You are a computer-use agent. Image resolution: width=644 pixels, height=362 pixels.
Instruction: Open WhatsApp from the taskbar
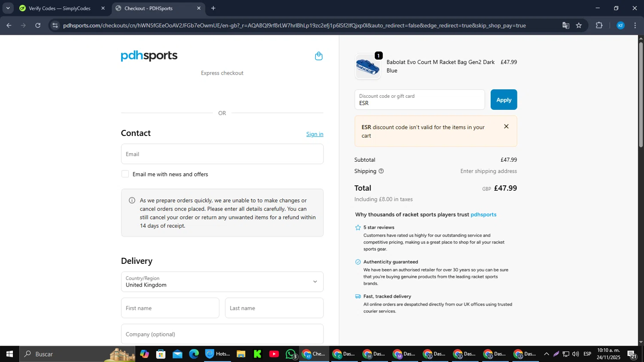click(291, 354)
